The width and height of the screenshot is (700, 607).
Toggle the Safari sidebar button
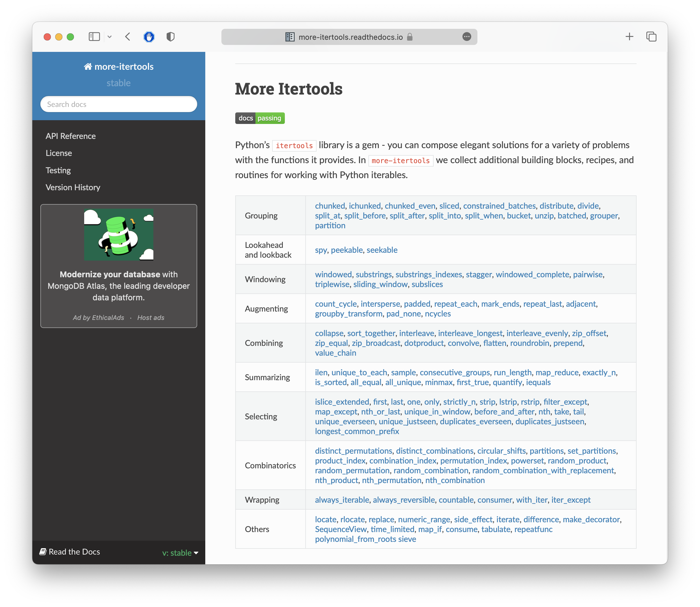click(94, 37)
